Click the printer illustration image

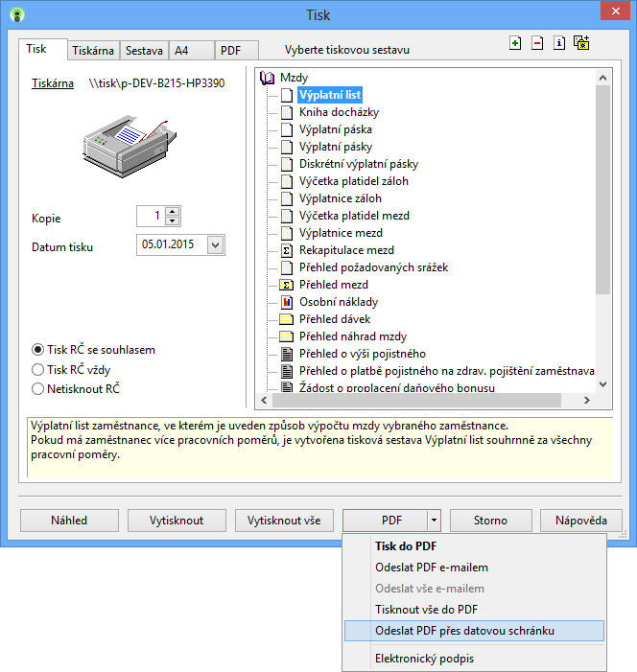[x=130, y=146]
